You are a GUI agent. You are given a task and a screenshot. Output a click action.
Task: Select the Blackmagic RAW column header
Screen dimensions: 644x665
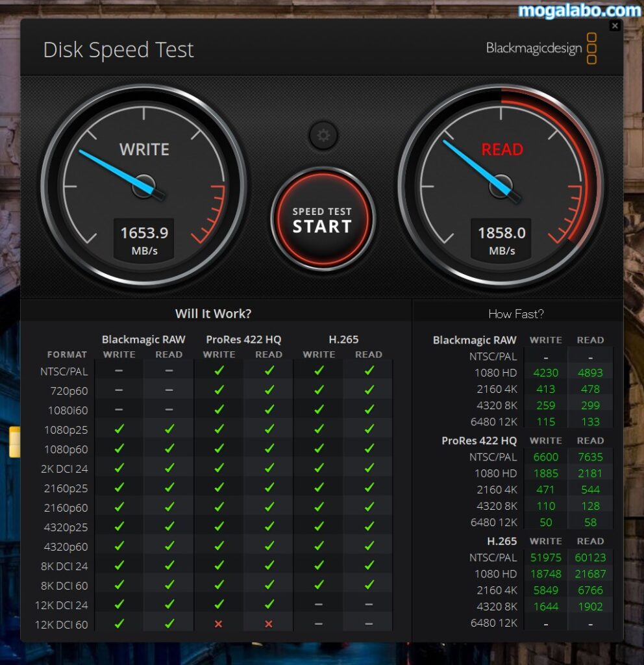(x=143, y=339)
